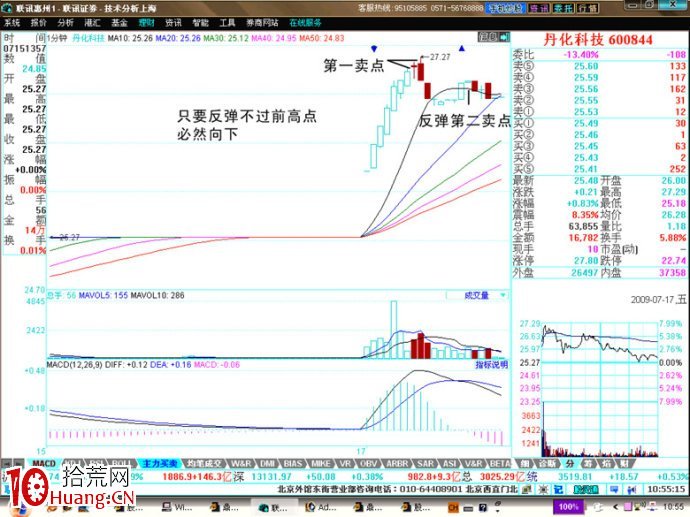
Task: Open the 成交量 indicator dropdown
Action: [477, 295]
